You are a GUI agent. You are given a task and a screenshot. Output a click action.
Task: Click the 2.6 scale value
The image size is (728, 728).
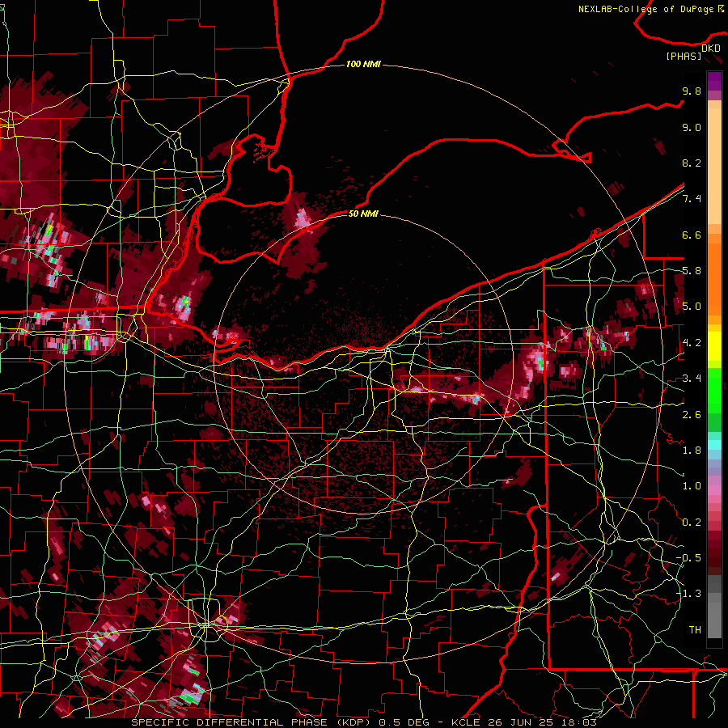692,415
